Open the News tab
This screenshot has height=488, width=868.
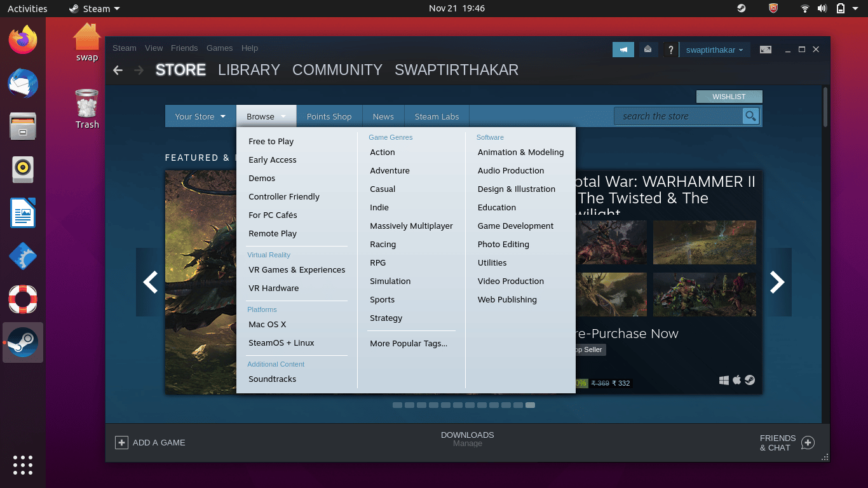(383, 116)
